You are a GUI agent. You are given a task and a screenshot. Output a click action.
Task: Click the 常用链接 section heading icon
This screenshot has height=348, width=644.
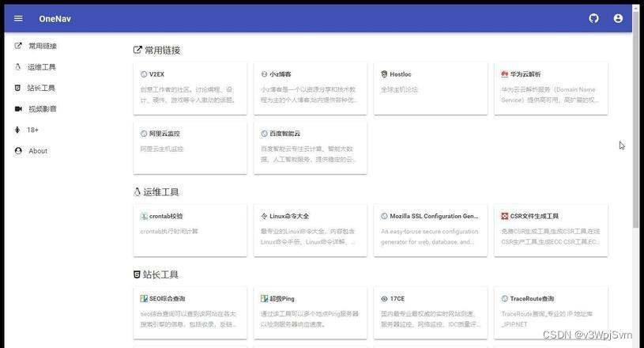(x=137, y=50)
